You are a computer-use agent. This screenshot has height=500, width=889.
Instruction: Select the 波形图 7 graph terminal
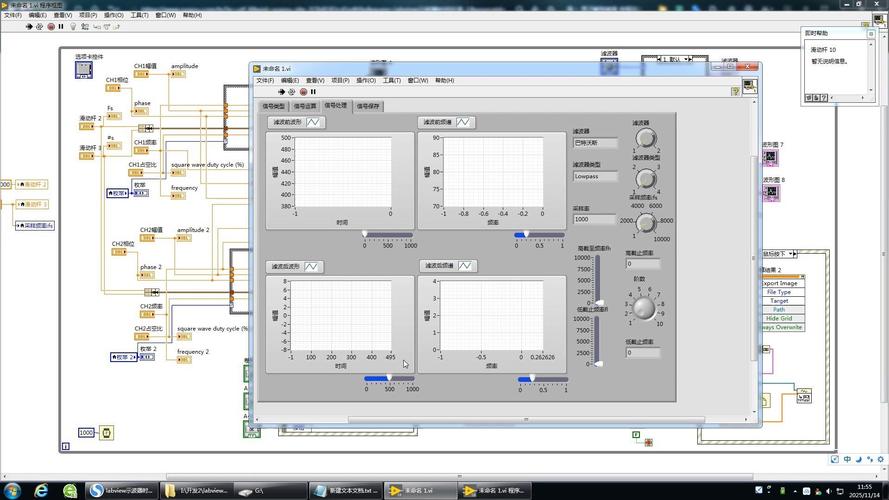point(771,157)
